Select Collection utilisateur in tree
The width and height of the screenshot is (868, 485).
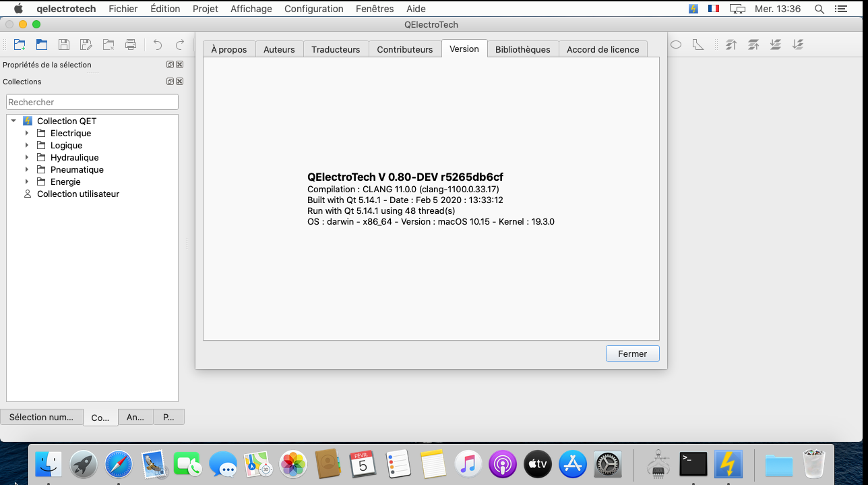click(78, 194)
